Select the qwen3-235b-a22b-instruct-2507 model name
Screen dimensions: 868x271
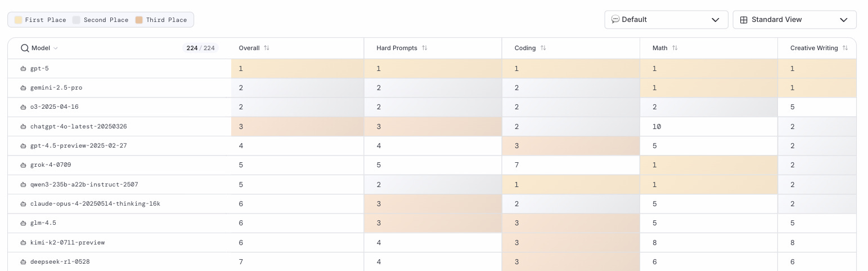[x=84, y=184]
